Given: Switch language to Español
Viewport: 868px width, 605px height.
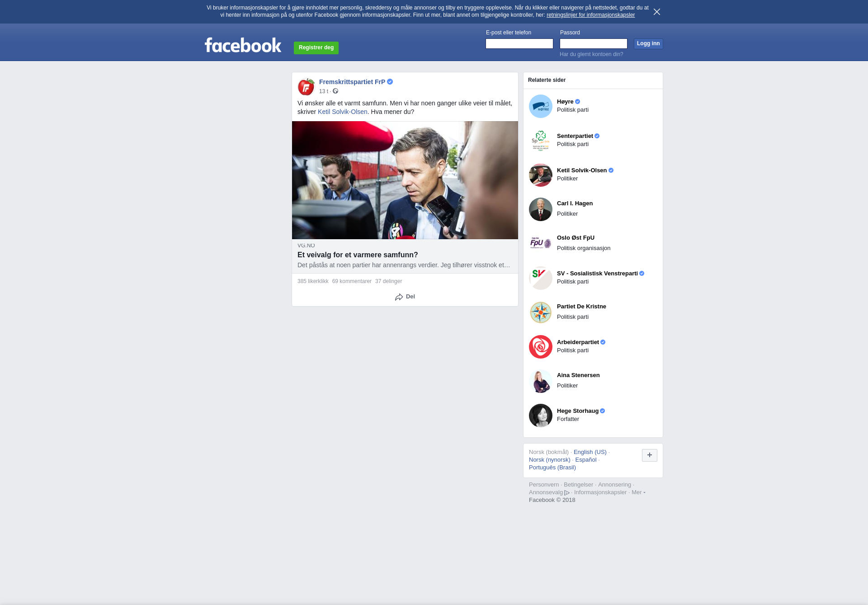Looking at the screenshot, I should 586,460.
